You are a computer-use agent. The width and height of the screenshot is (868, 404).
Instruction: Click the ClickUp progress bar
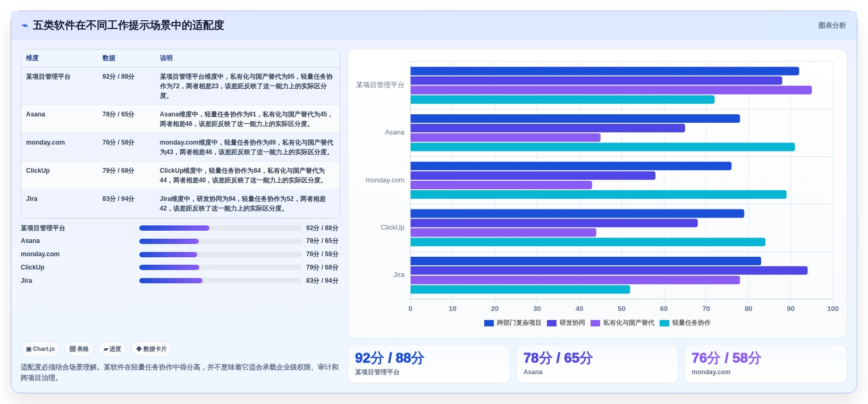[220, 267]
